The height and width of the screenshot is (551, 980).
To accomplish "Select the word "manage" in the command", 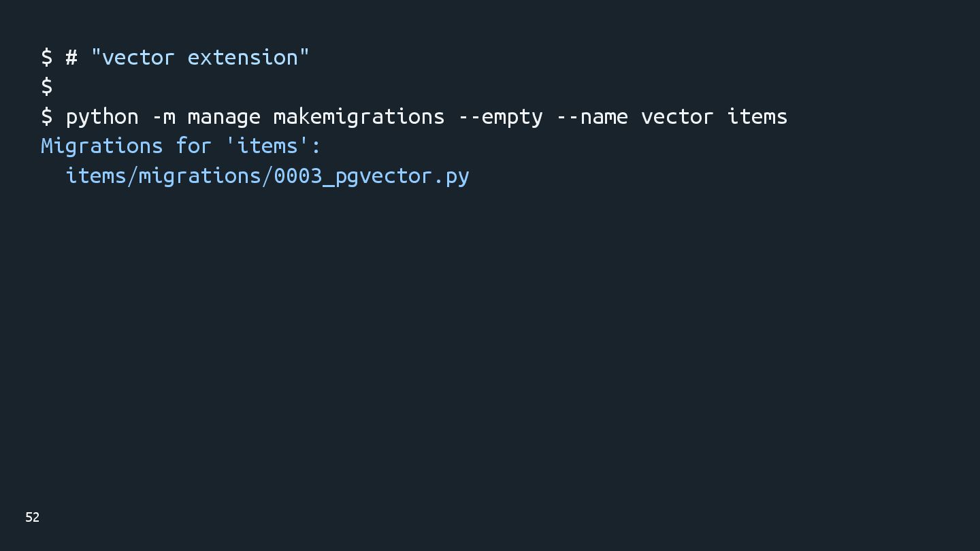I will (224, 117).
